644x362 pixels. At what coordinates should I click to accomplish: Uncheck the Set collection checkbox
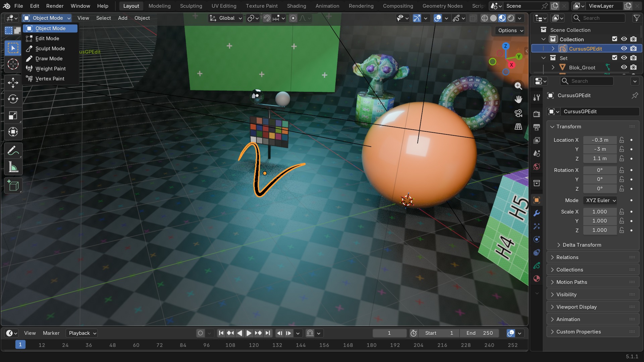pyautogui.click(x=614, y=58)
